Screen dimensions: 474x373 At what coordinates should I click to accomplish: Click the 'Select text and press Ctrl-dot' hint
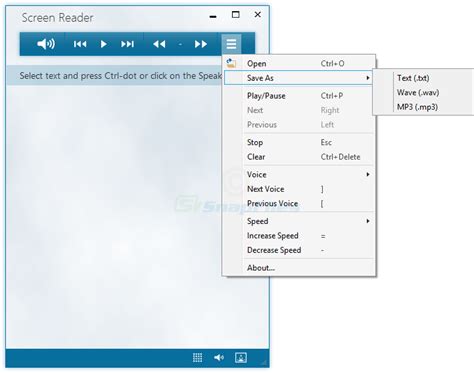point(121,76)
